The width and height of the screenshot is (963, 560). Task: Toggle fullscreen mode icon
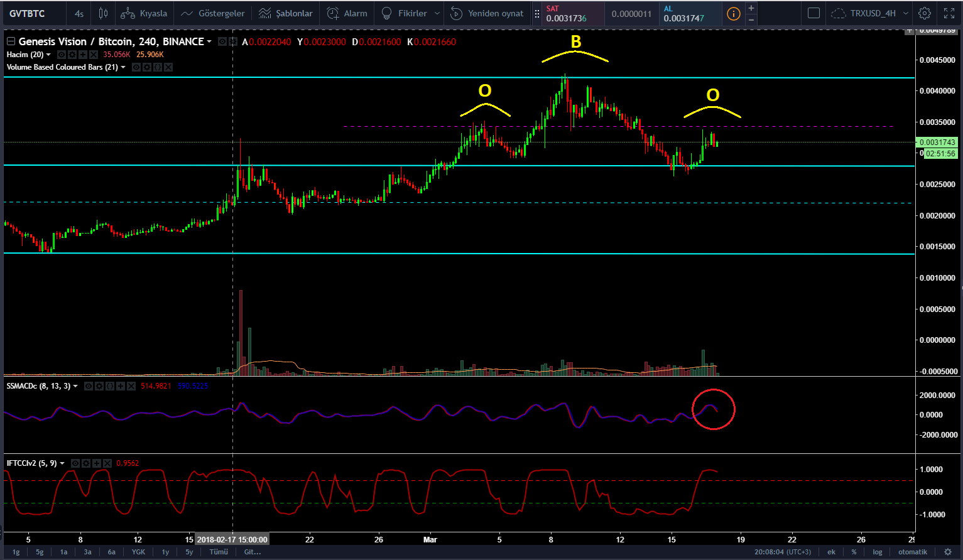[949, 13]
